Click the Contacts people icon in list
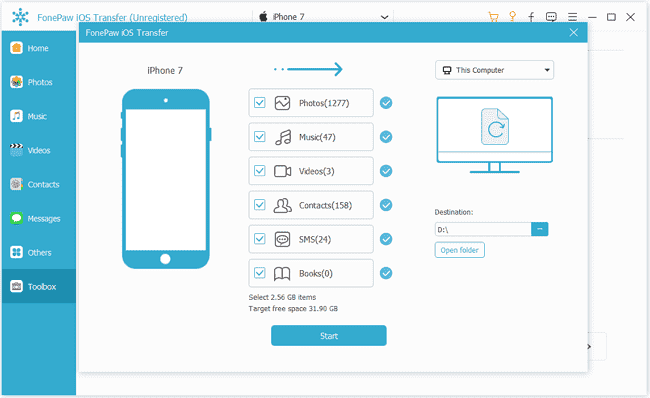The width and height of the screenshot is (650, 398). click(282, 205)
